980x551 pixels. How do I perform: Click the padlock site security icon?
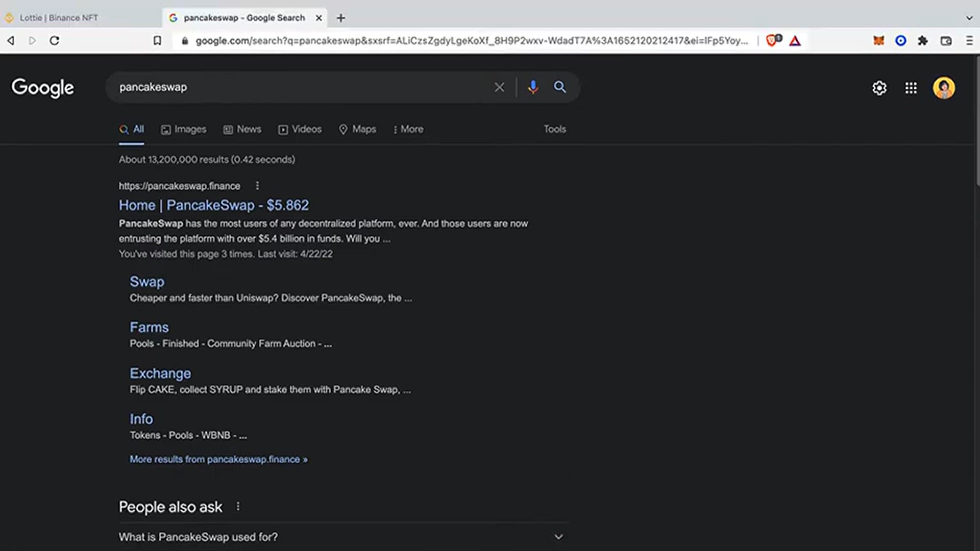click(185, 41)
